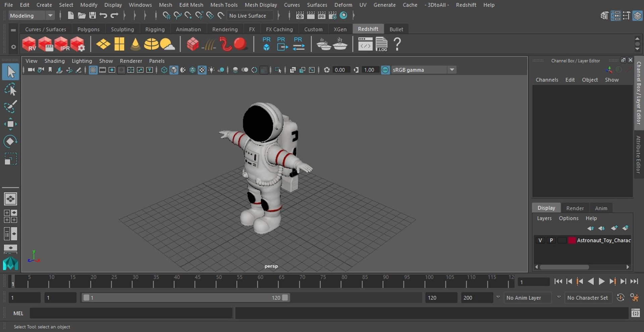Switch to the Polygons shelf tab

pos(89,29)
